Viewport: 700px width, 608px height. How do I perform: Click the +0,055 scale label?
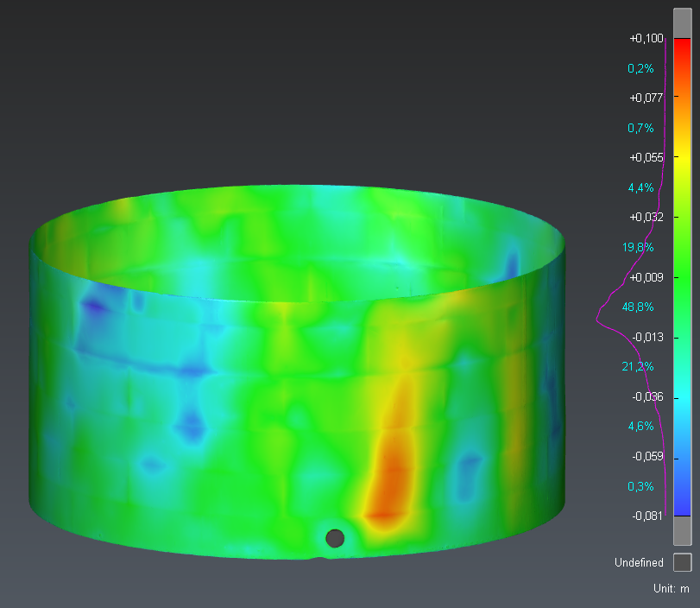646,158
